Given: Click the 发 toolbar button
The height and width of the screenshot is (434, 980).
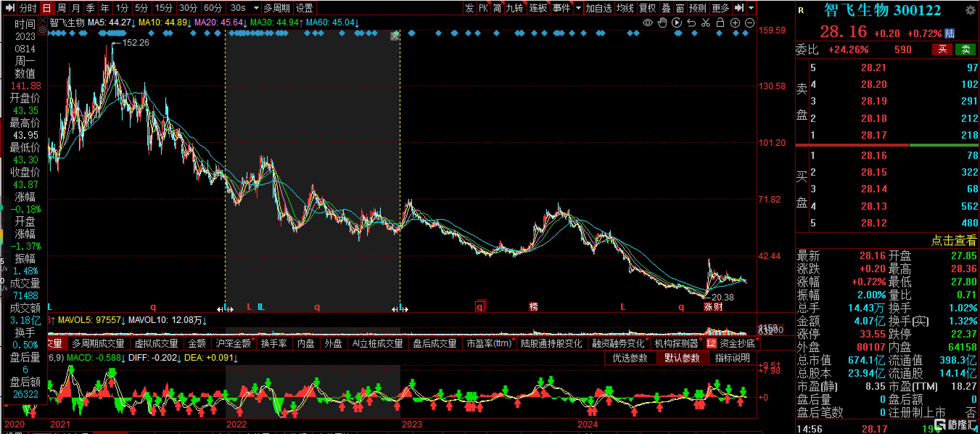Looking at the screenshot, I should (x=469, y=8).
